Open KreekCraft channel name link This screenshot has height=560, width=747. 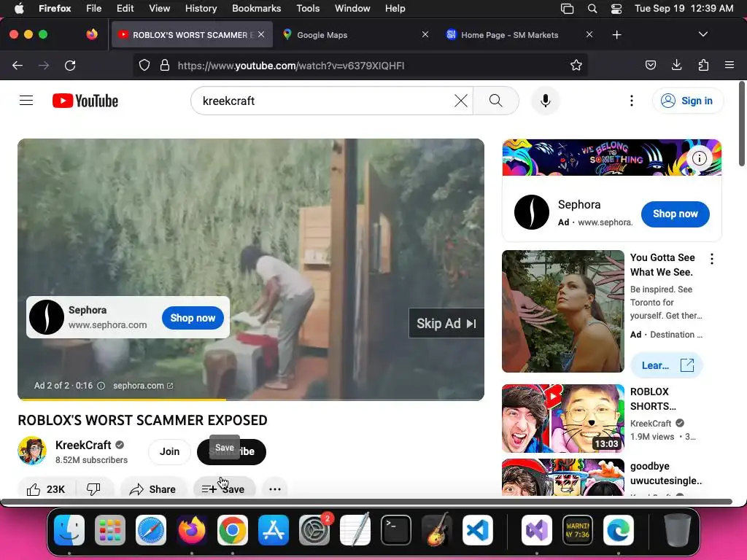click(x=83, y=445)
